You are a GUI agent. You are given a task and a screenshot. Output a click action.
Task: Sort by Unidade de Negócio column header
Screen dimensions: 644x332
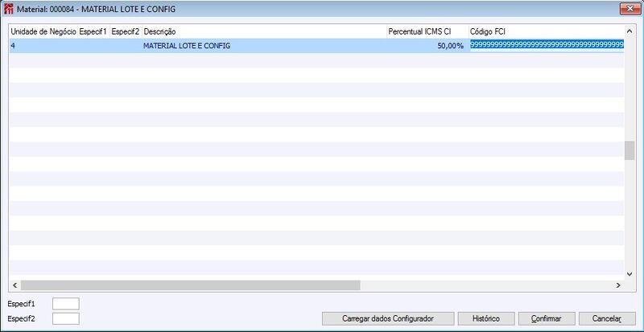(x=43, y=31)
